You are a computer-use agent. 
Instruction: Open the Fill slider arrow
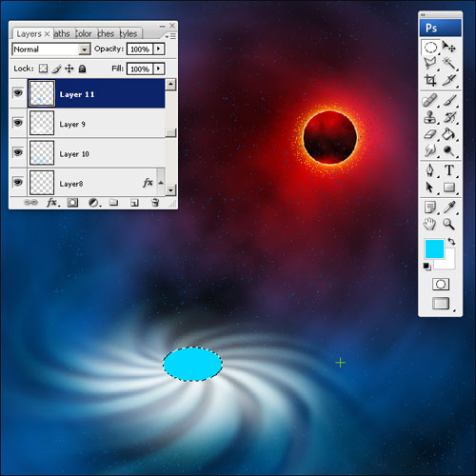click(159, 69)
